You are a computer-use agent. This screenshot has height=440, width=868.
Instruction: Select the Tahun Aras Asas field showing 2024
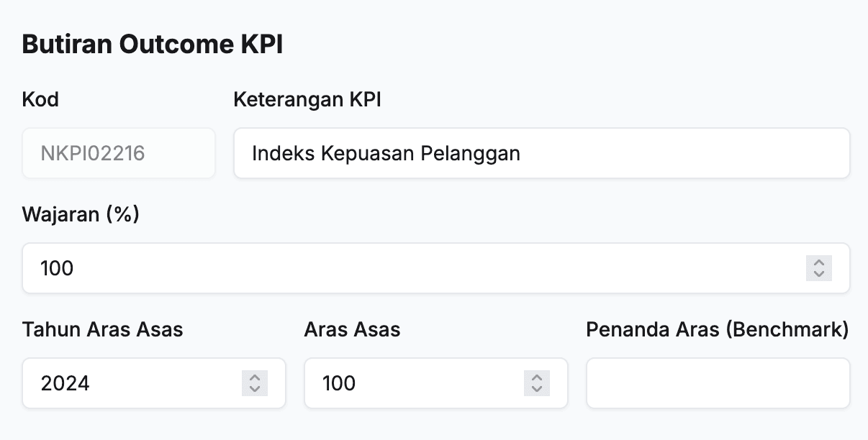point(130,383)
